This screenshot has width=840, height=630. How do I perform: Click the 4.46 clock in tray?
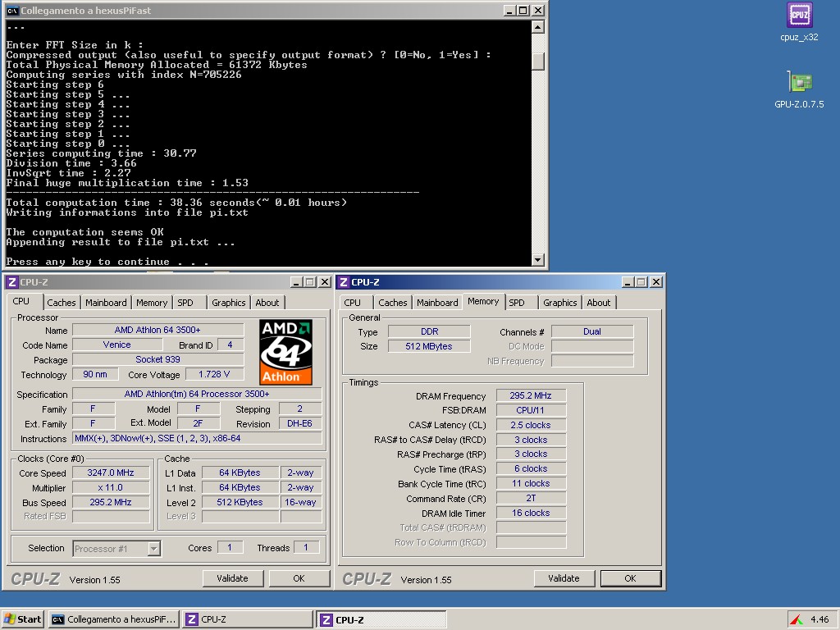click(819, 619)
